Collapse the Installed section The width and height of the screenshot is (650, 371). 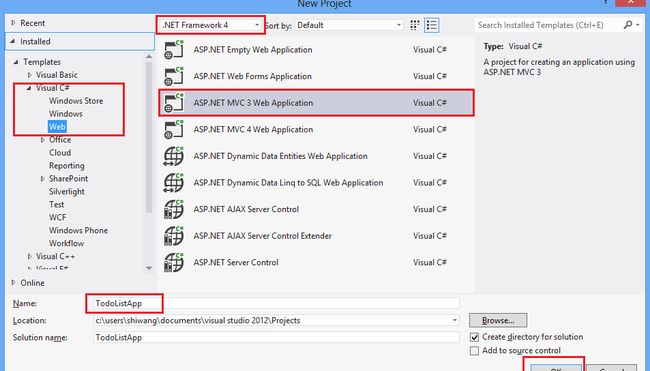coord(12,41)
